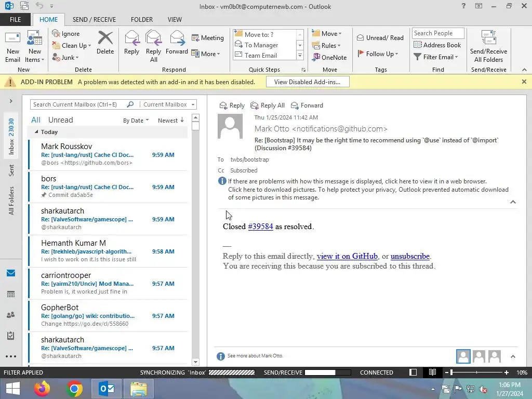Click the ribbon Forward button
This screenshot has height=399, width=532.
[x=177, y=43]
